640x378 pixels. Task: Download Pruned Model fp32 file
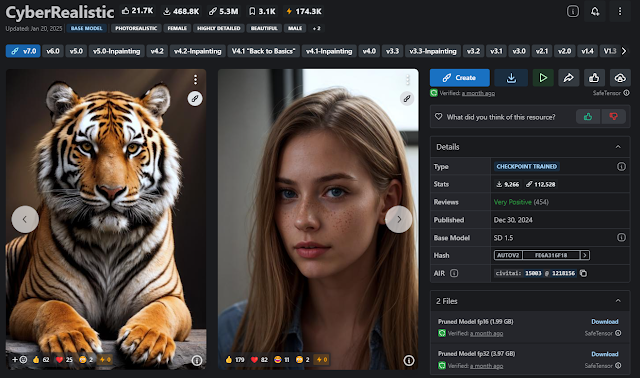click(x=604, y=354)
